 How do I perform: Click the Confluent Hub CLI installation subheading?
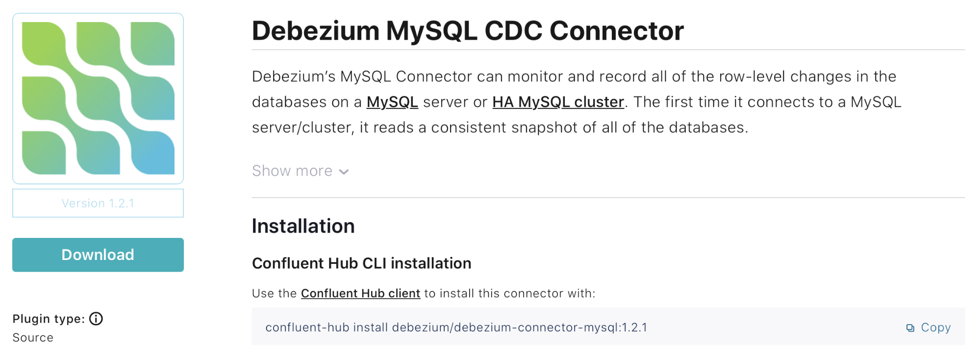coord(361,263)
